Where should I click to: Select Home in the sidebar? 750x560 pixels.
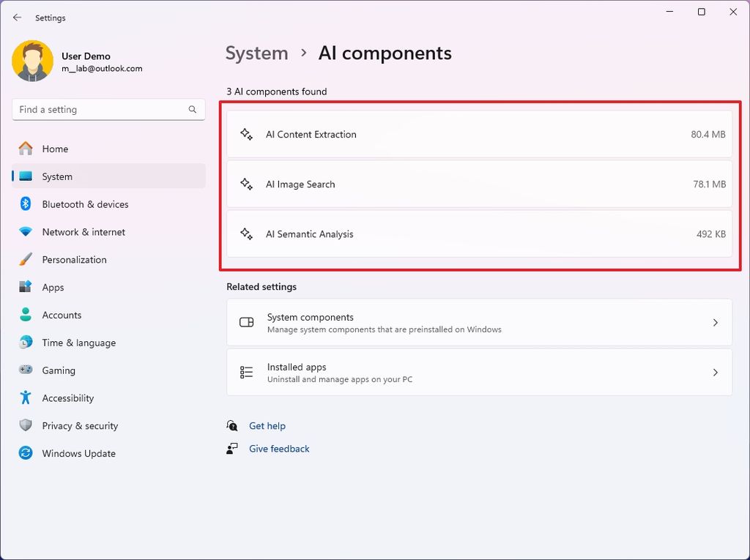[x=55, y=148]
